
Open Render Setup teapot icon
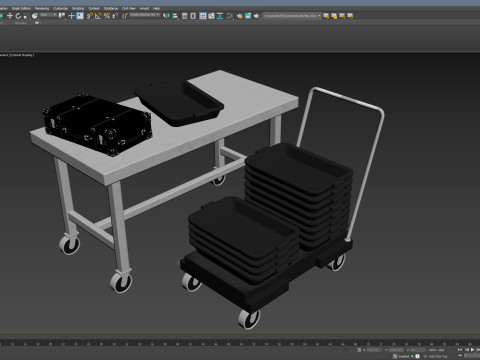[x=240, y=16]
